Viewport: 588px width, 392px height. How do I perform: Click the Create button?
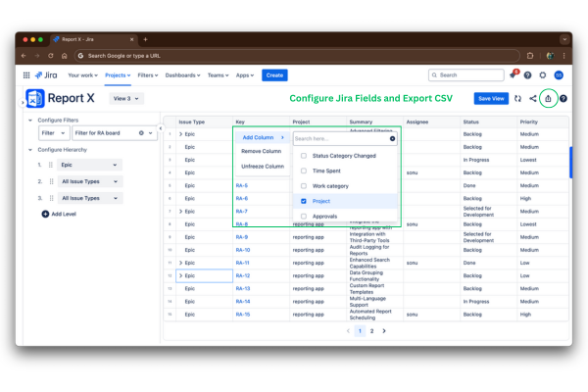274,75
